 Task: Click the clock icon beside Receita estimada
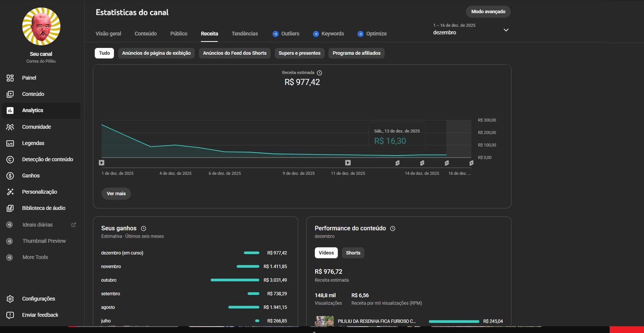click(319, 73)
